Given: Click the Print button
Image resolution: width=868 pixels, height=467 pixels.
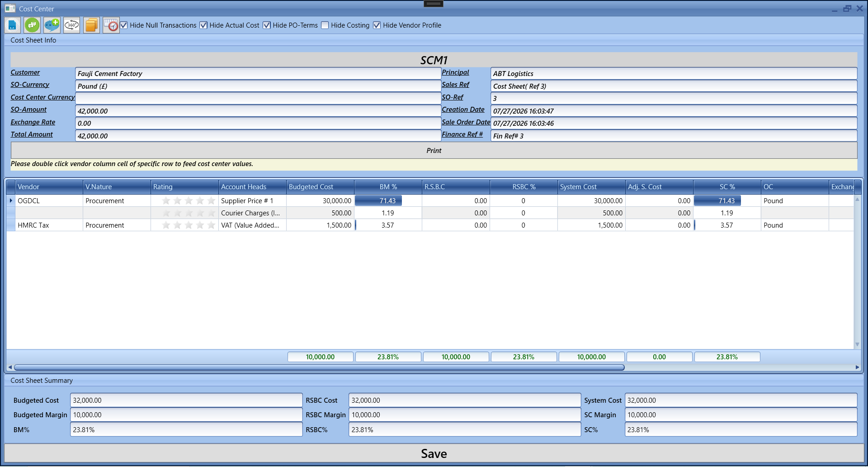Looking at the screenshot, I should tap(434, 150).
